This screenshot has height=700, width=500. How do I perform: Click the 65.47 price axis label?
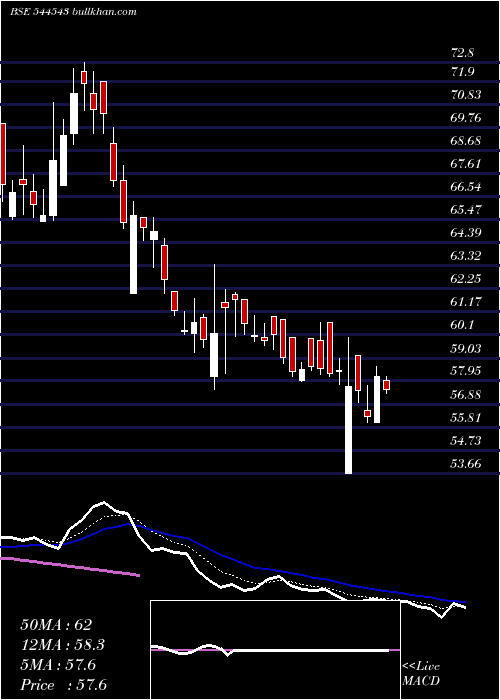coord(466,210)
